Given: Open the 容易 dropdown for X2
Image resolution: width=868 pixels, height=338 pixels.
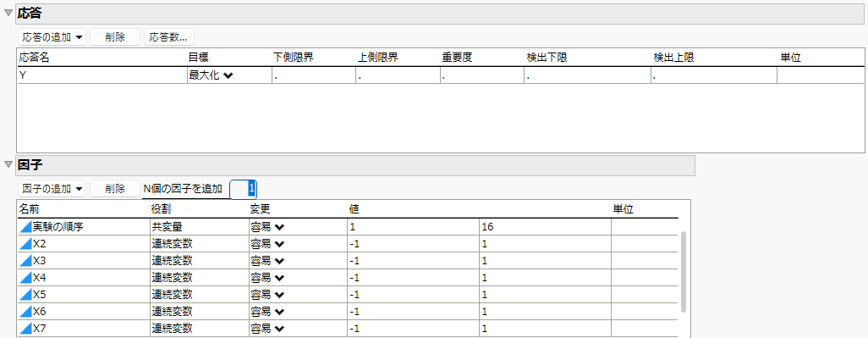Looking at the screenshot, I should [267, 244].
